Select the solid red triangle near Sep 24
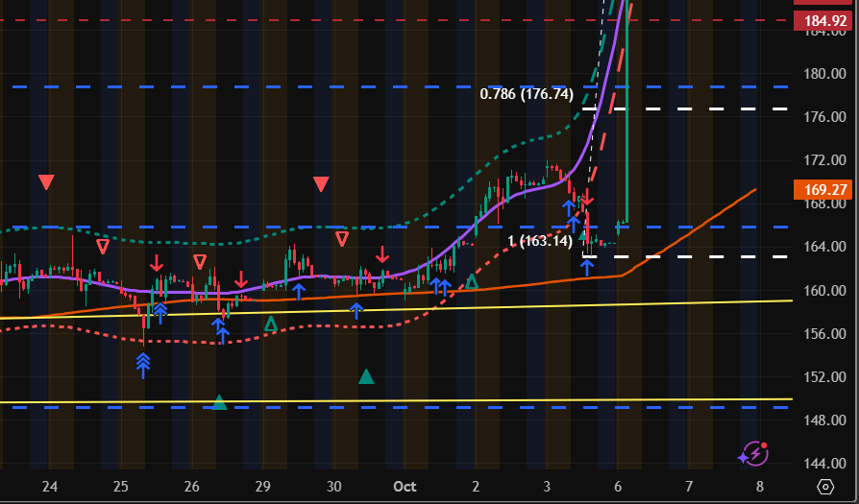 pyautogui.click(x=46, y=181)
